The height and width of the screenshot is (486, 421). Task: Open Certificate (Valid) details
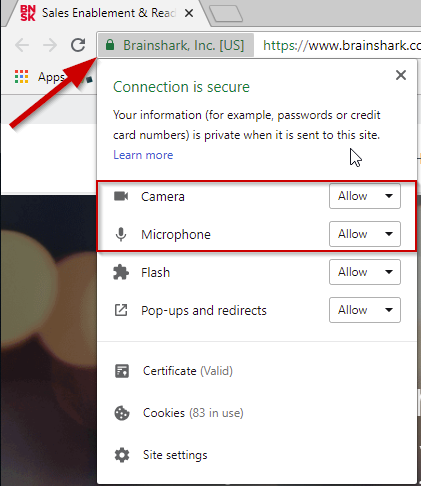(188, 371)
